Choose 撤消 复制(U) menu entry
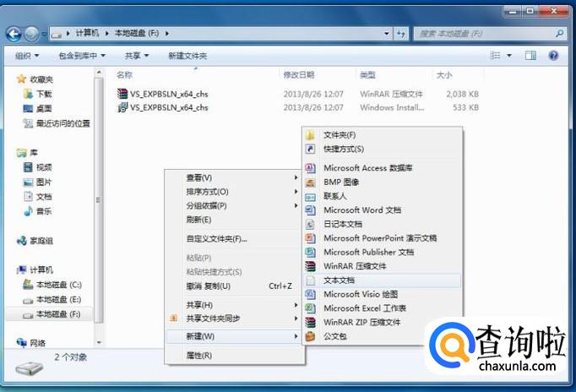Screen dimensions: 576x392 coord(234,286)
